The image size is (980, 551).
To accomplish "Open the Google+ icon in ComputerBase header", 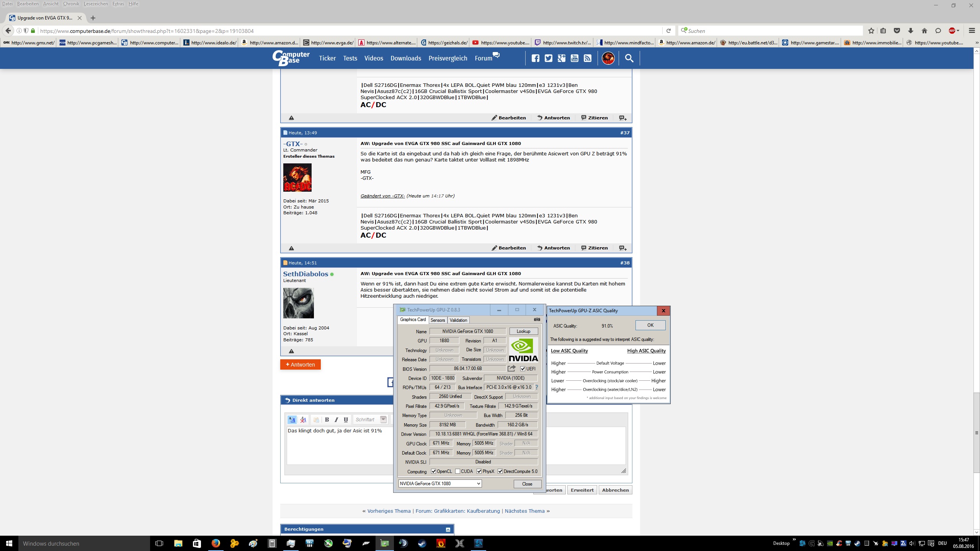I will point(561,58).
